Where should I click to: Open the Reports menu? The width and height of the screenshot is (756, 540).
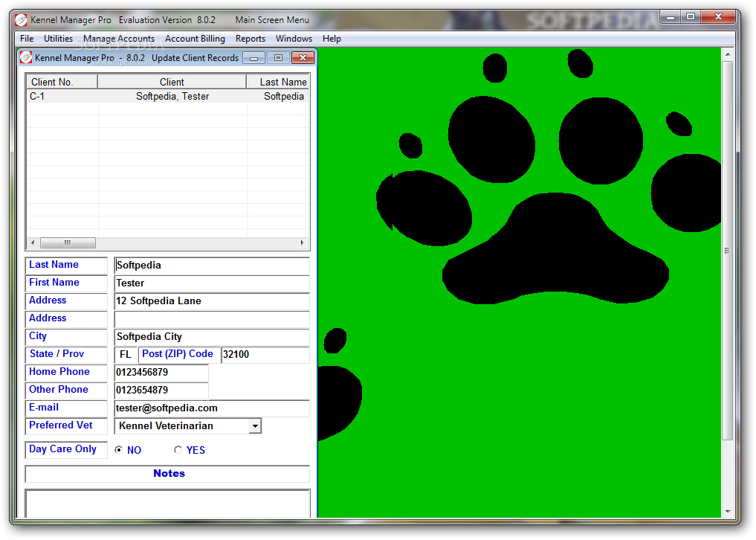tap(251, 39)
